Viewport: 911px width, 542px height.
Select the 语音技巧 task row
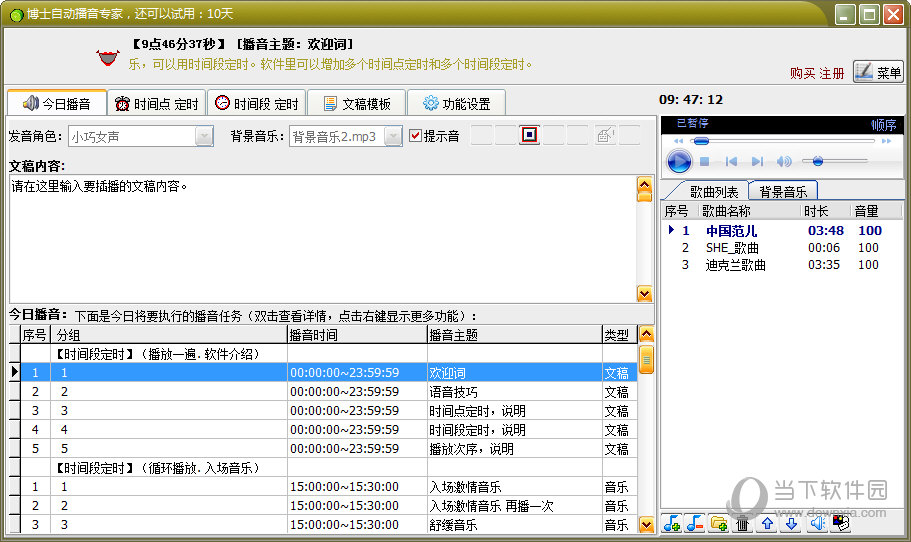coord(329,392)
